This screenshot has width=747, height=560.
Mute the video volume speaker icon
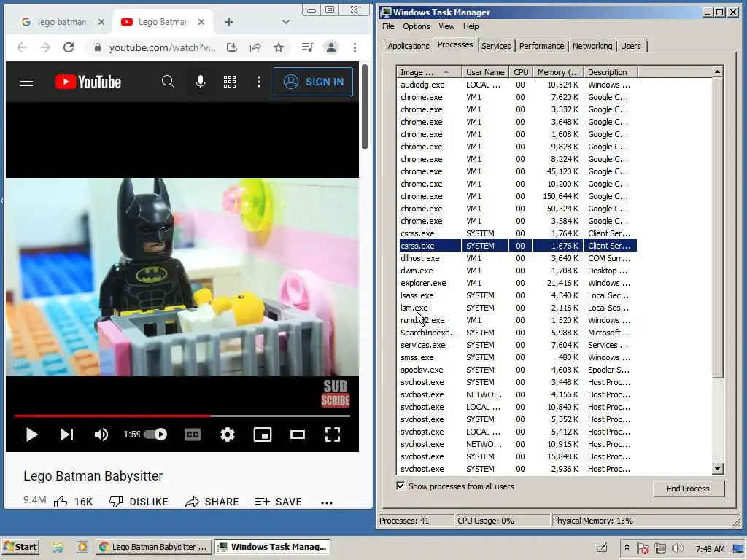(x=101, y=435)
